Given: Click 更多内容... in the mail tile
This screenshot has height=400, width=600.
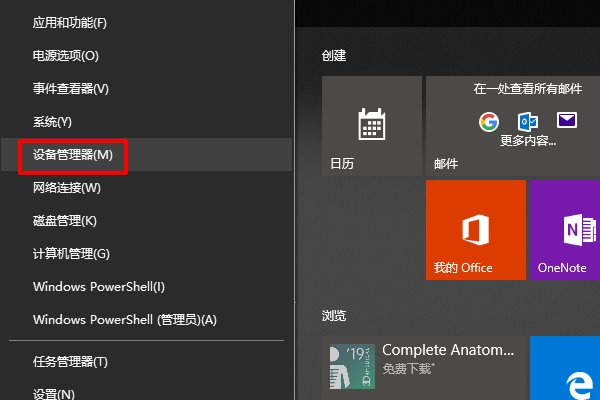Looking at the screenshot, I should 528,140.
